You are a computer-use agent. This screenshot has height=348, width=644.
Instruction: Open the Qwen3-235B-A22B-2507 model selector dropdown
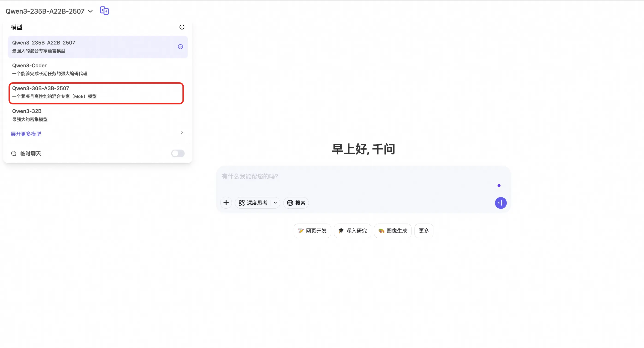(49, 11)
